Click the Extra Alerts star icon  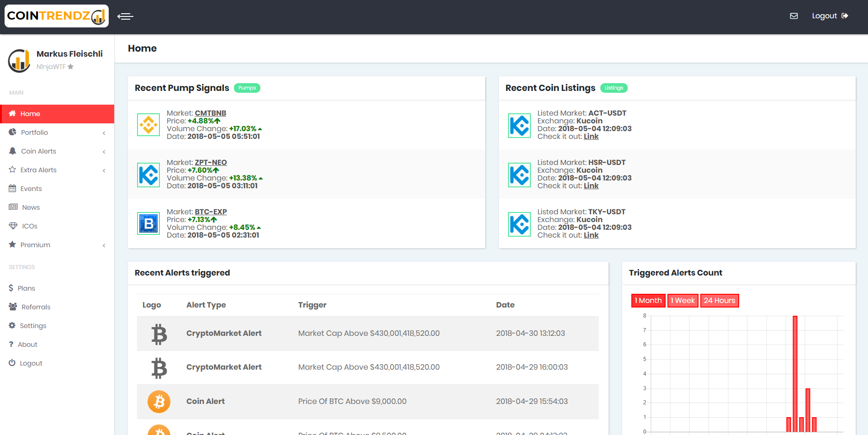tap(12, 170)
